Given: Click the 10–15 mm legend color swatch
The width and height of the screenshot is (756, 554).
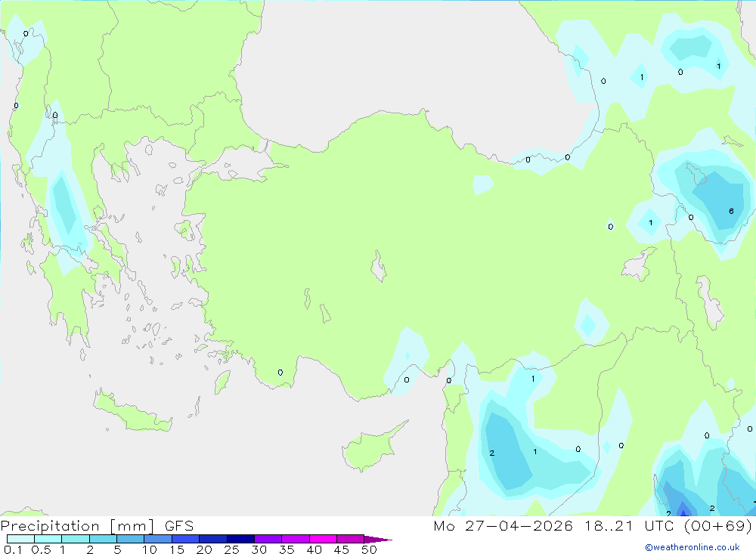Looking at the screenshot, I should (158, 539).
